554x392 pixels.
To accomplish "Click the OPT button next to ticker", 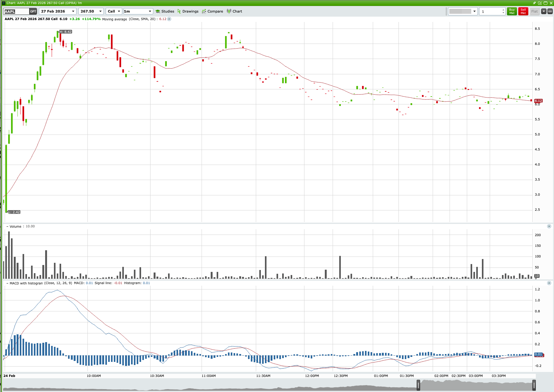I will point(33,11).
